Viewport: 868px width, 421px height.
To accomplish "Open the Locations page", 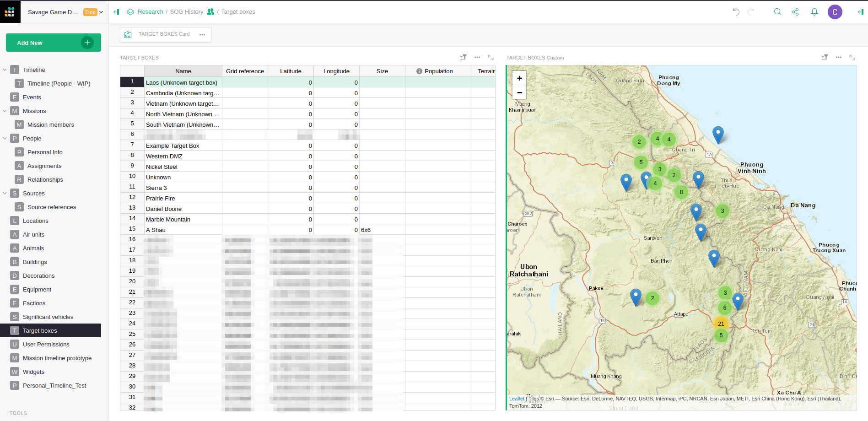I will click(x=36, y=221).
